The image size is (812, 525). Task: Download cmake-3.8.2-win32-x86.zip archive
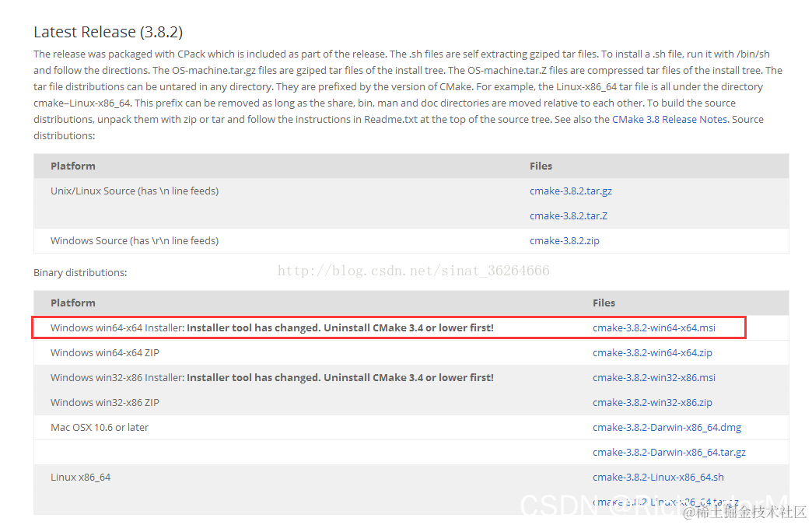[x=653, y=402]
